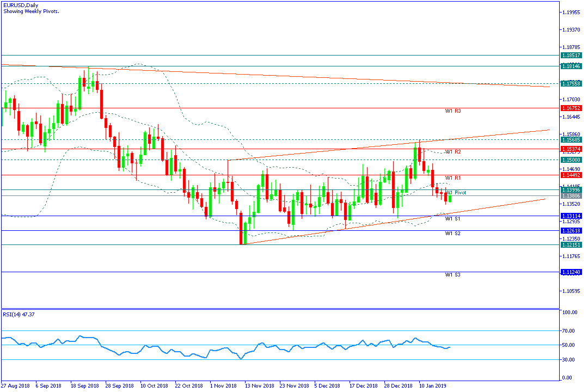Select the 1.15685 price level tag
The height and width of the screenshot is (392, 588).
(x=571, y=139)
